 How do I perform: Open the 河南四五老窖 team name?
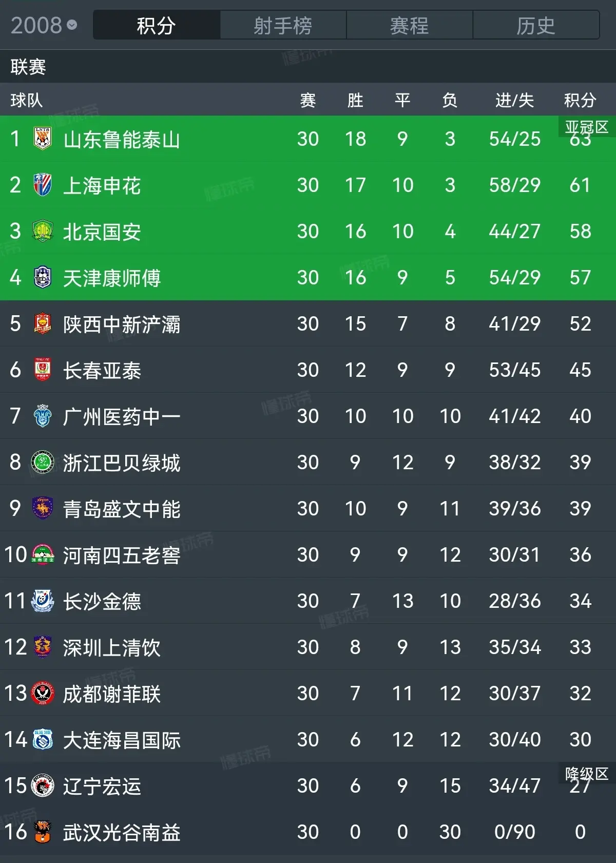pyautogui.click(x=122, y=555)
